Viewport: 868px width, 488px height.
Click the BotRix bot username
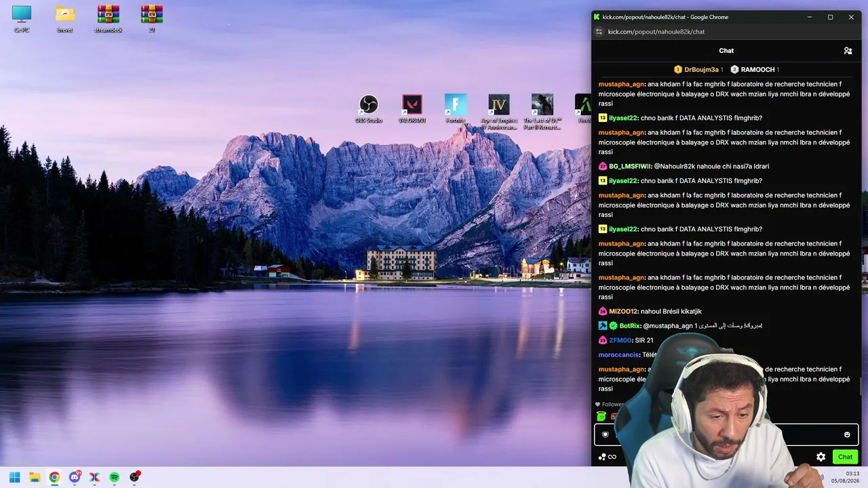630,326
